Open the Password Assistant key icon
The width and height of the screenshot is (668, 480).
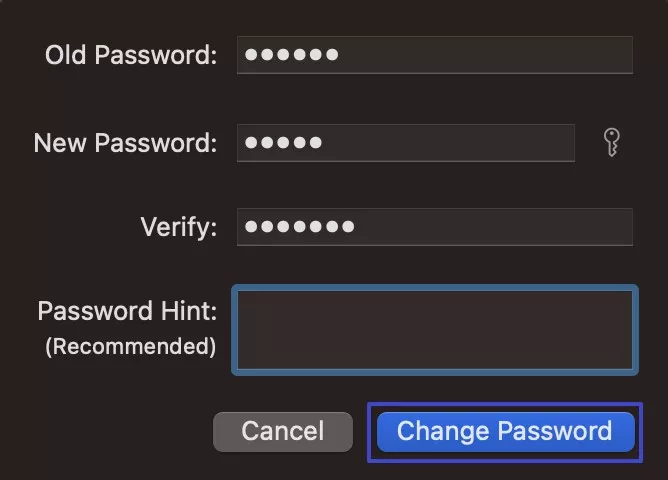click(612, 143)
